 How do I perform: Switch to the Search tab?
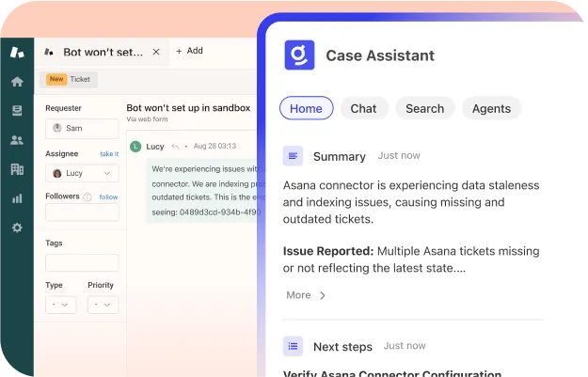click(x=425, y=108)
